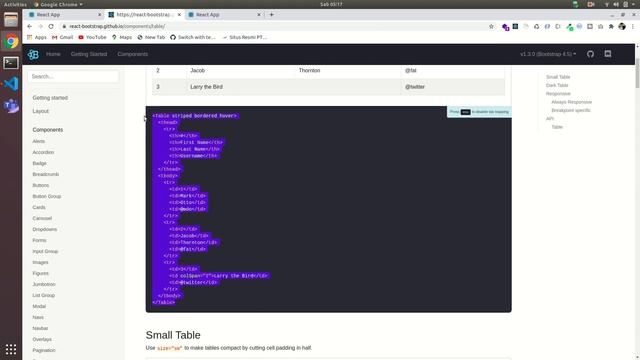Reload the page with the refresh icon
Image resolution: width=640 pixels, height=360 pixels.
[51, 26]
